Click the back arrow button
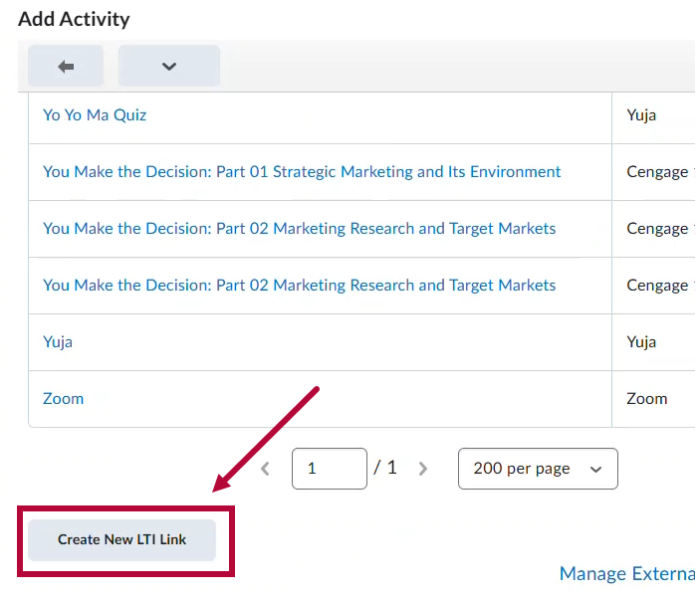 (x=67, y=67)
